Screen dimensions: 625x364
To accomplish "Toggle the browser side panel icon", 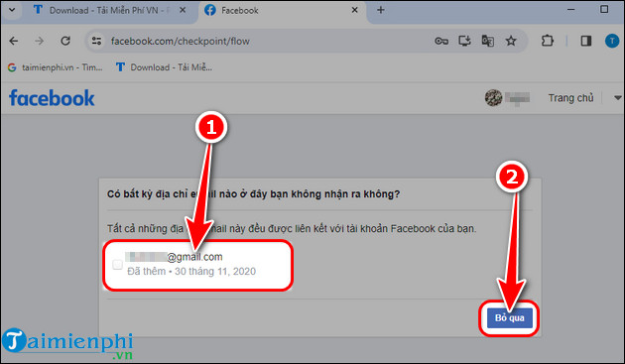I will pyautogui.click(x=586, y=41).
